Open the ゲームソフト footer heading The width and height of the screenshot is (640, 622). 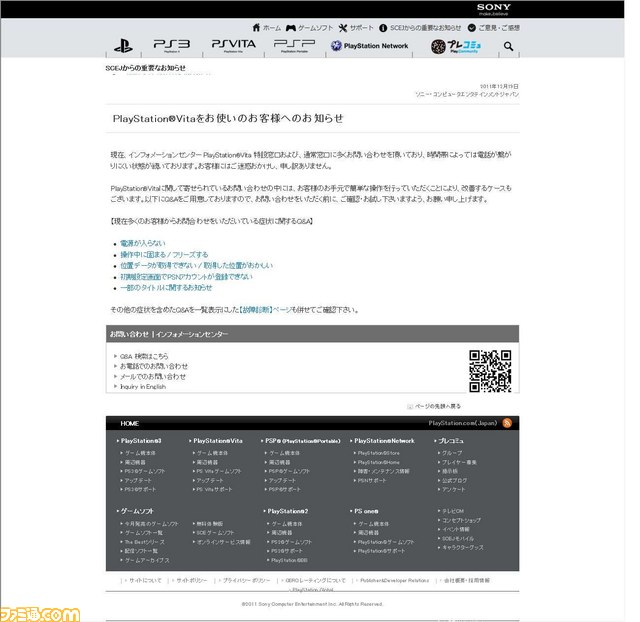[137, 511]
